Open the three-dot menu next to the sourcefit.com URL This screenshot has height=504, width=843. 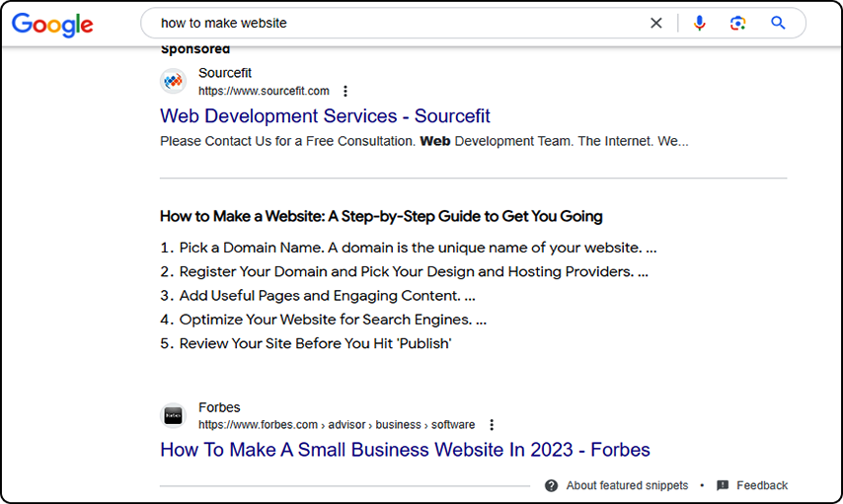pyautogui.click(x=345, y=91)
